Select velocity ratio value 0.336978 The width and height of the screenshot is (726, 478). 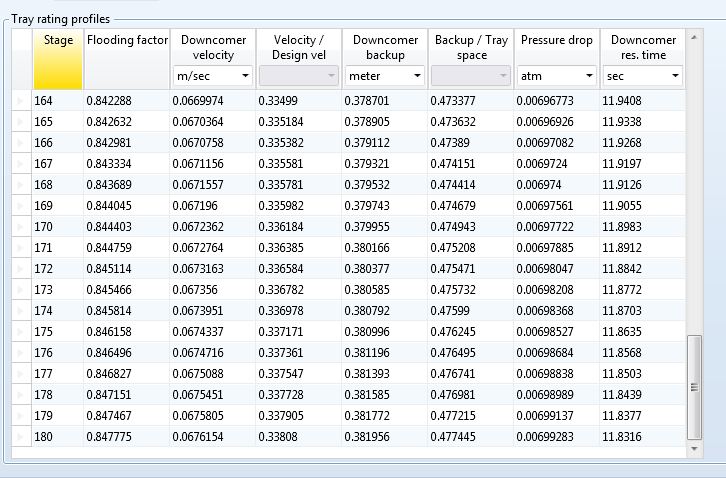click(299, 310)
